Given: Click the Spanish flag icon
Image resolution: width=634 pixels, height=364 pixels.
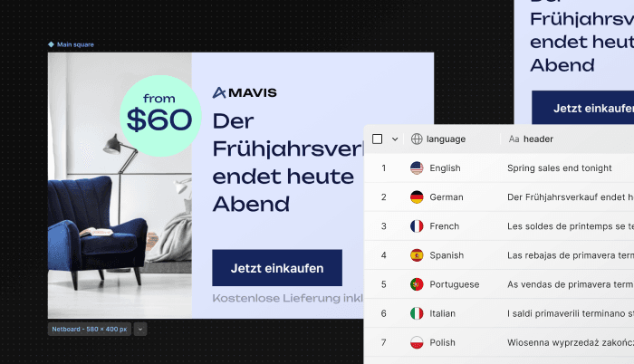Looking at the screenshot, I should (417, 255).
